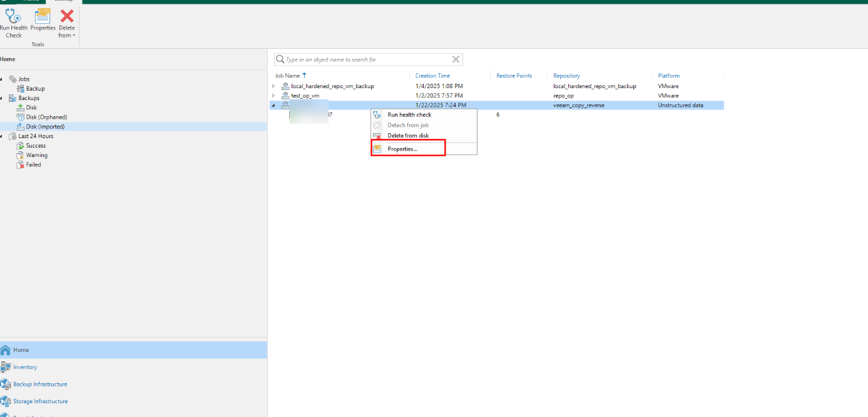Image resolution: width=868 pixels, height=417 pixels.
Task: Choose Run health check in context menu
Action: pyautogui.click(x=409, y=115)
